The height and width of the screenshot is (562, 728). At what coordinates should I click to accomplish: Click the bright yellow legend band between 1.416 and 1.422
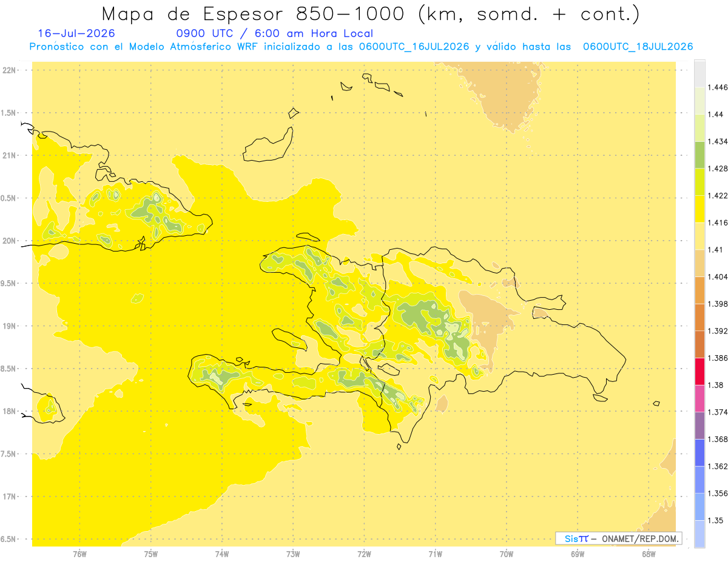coord(699,209)
